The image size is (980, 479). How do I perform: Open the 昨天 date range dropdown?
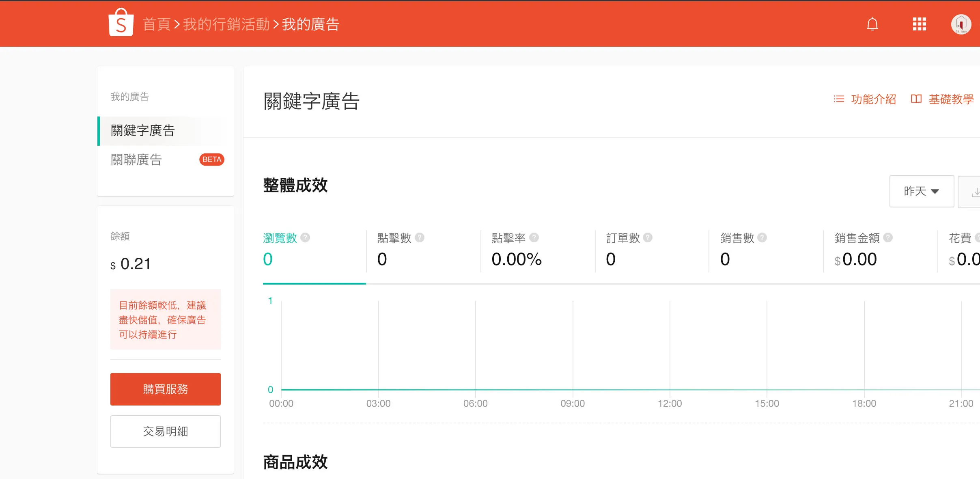click(x=922, y=191)
